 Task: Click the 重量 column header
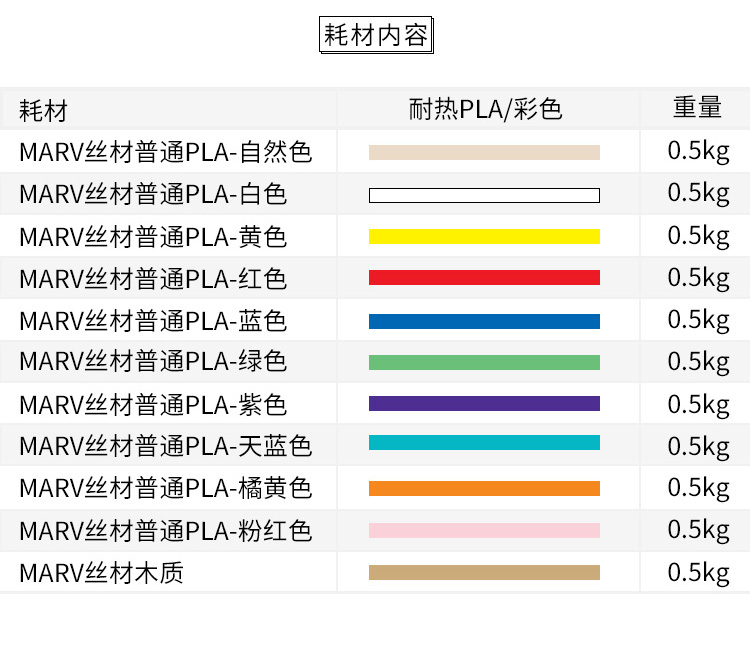[x=697, y=107]
